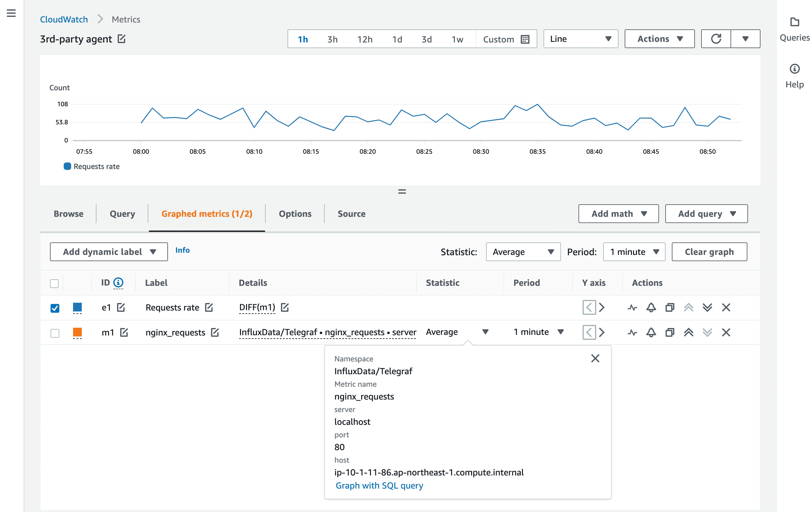Click Graph with SQL query link
This screenshot has width=812, height=512.
pos(379,485)
